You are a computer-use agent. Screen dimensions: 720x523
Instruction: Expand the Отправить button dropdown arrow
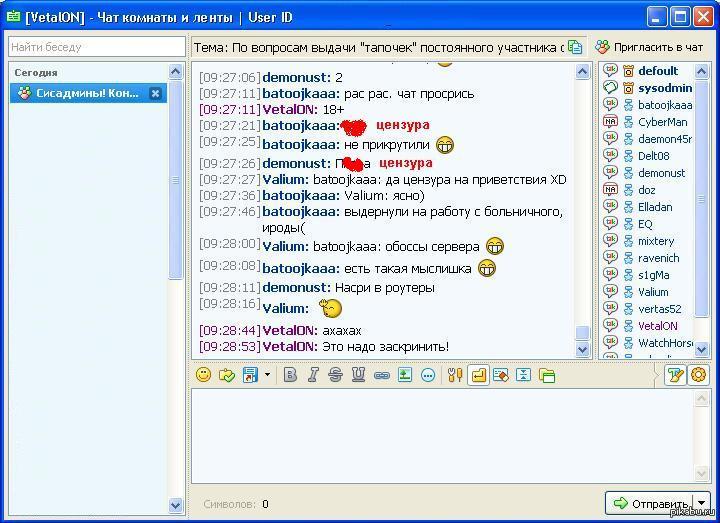[x=702, y=503]
